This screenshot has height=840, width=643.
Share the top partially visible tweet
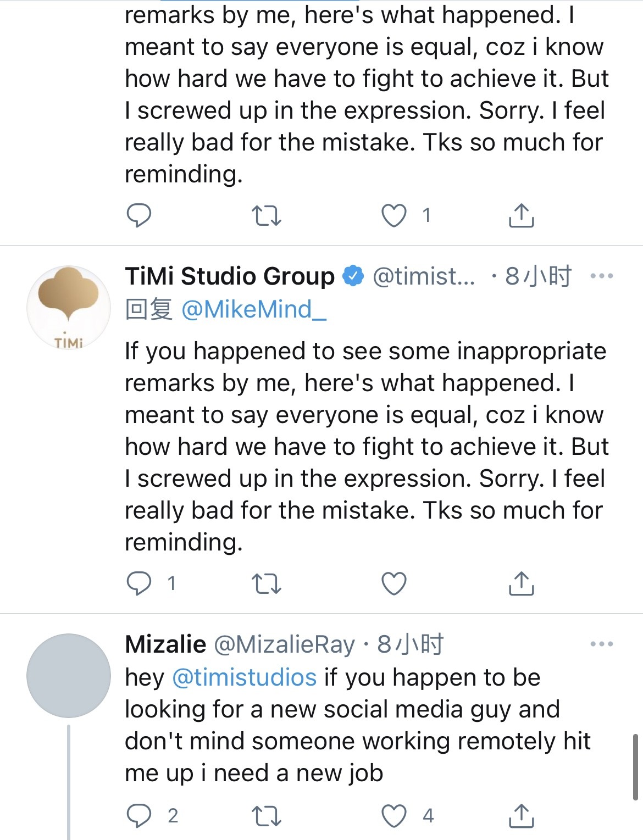tap(521, 215)
